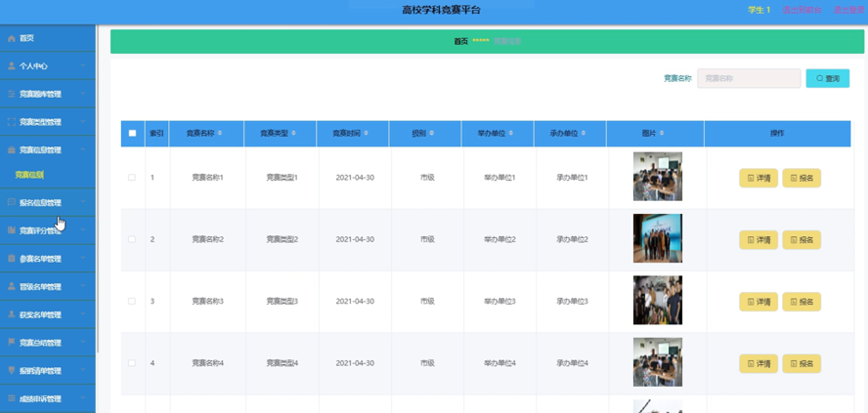Image resolution: width=868 pixels, height=413 pixels.
Task: Click the 参赛名单管理 sidebar icon
Action: click(12, 259)
